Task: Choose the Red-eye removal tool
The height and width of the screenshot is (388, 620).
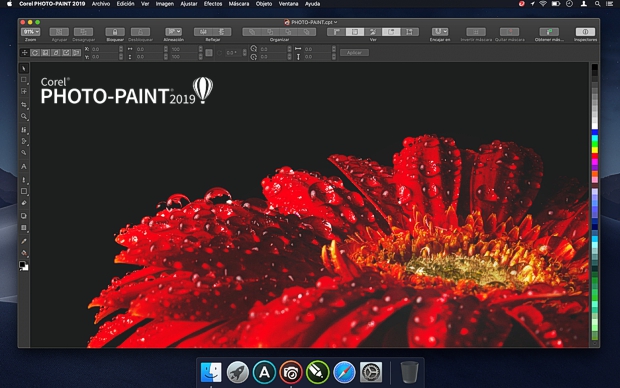Action: 24,153
